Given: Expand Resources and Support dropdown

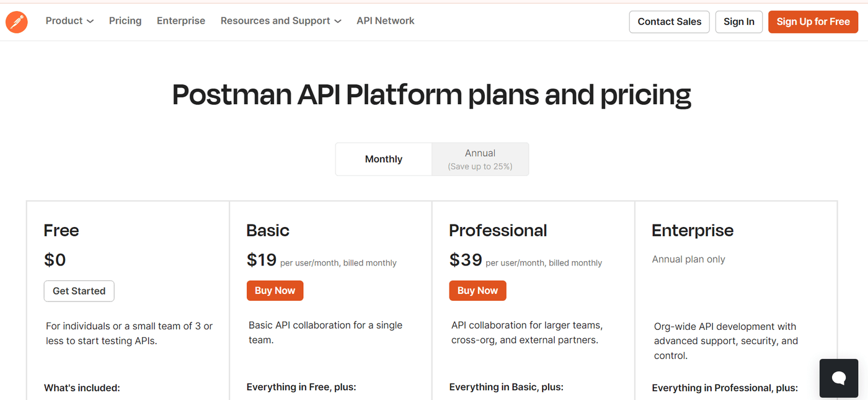Looking at the screenshot, I should 281,20.
